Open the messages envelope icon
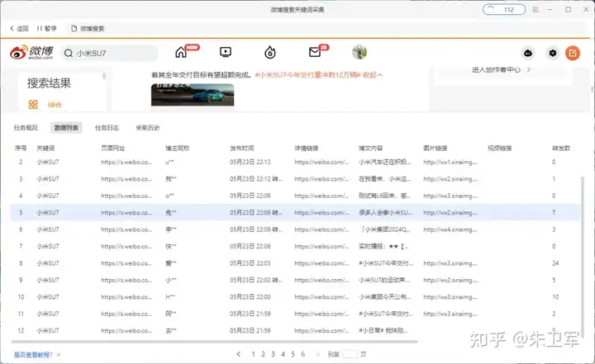The image size is (595, 364). pos(315,52)
